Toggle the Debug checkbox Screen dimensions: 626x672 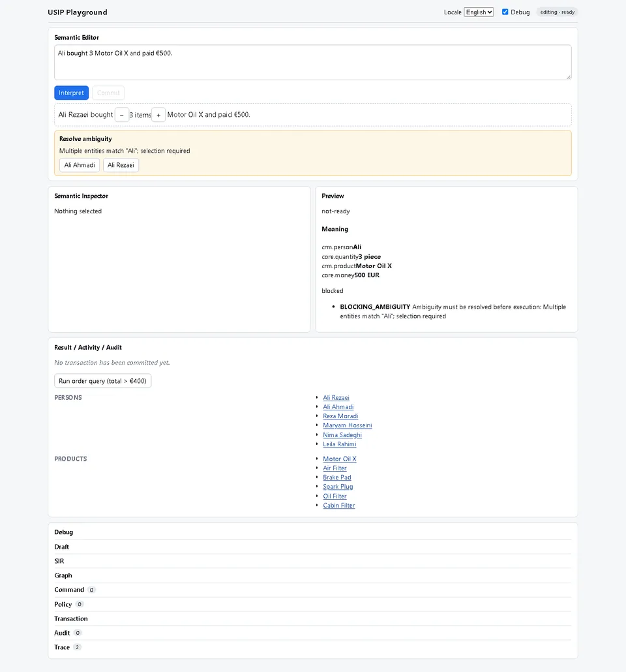[x=505, y=12]
